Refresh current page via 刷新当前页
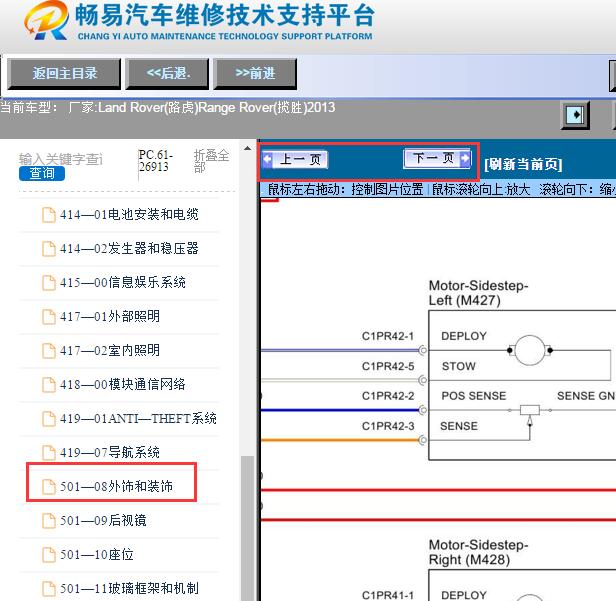Screen dimensions: 616x601 [x=523, y=164]
